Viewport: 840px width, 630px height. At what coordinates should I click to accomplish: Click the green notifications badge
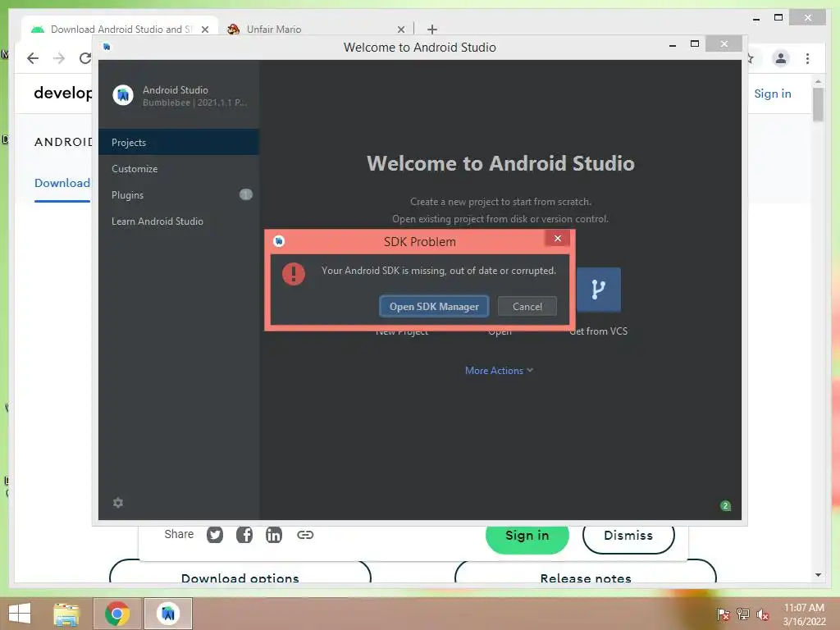click(x=725, y=505)
